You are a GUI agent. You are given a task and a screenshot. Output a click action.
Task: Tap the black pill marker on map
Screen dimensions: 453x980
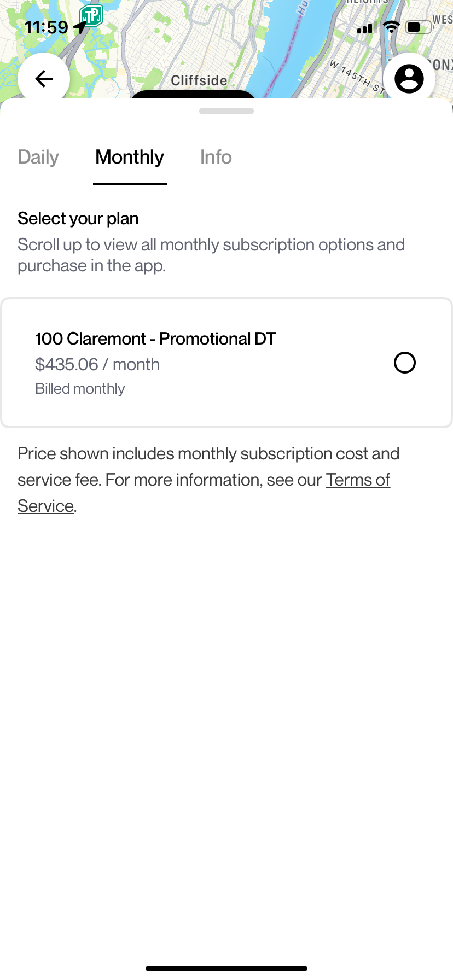click(x=193, y=94)
